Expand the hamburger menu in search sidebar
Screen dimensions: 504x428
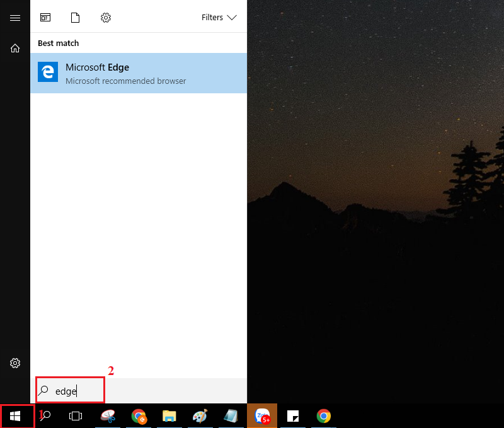tap(15, 18)
